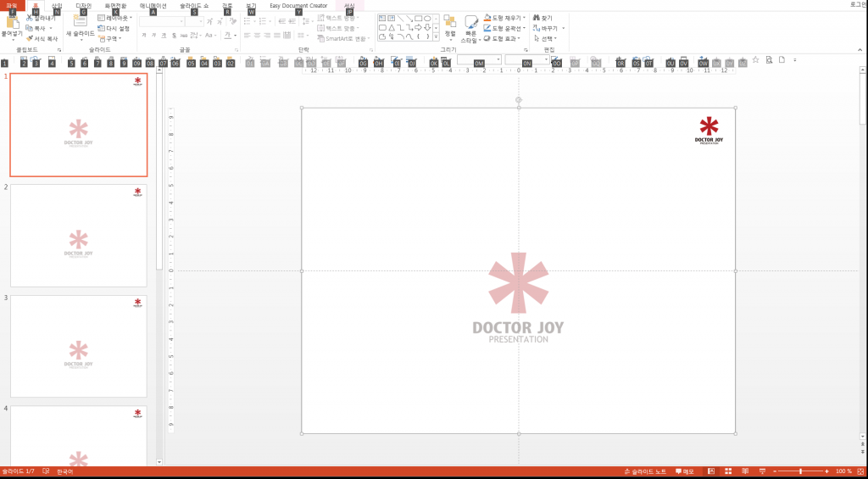Select slide 3 thumbnail

[79, 346]
